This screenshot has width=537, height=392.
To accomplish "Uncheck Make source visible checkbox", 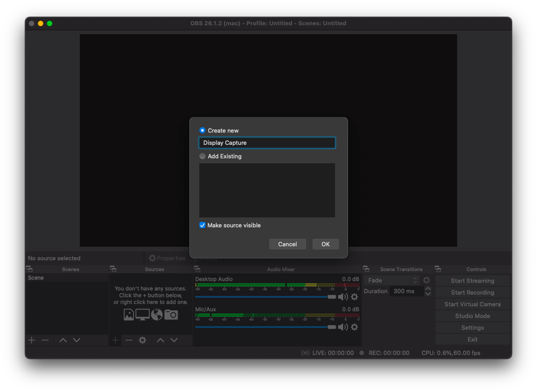I will pyautogui.click(x=202, y=225).
